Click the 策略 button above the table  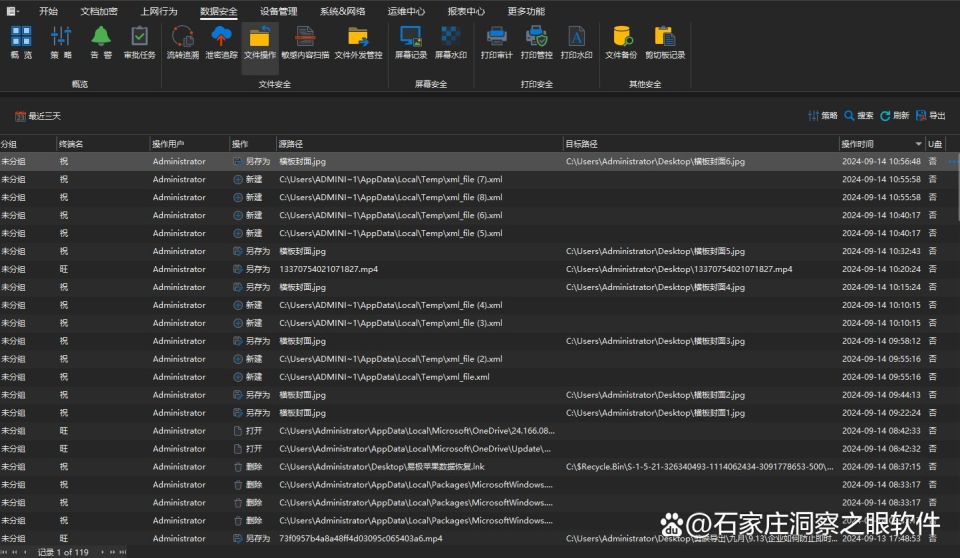point(823,115)
